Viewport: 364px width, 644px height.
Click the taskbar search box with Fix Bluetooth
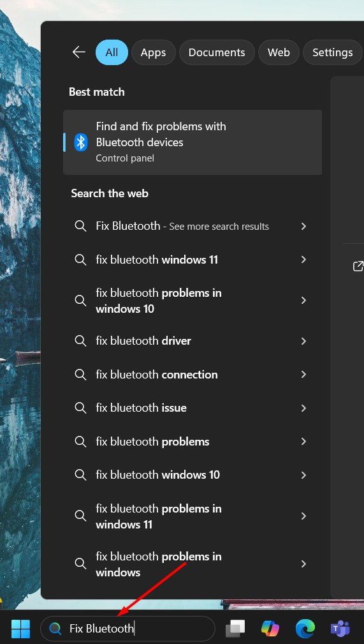pyautogui.click(x=127, y=629)
